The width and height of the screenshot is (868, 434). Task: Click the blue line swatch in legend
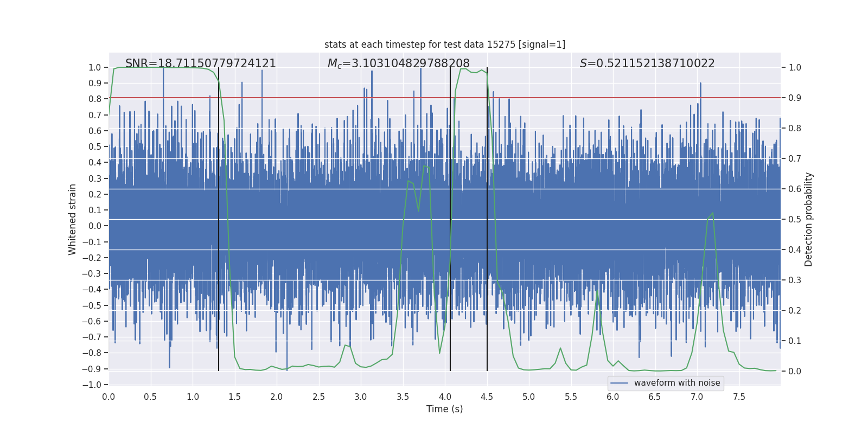[x=620, y=383]
